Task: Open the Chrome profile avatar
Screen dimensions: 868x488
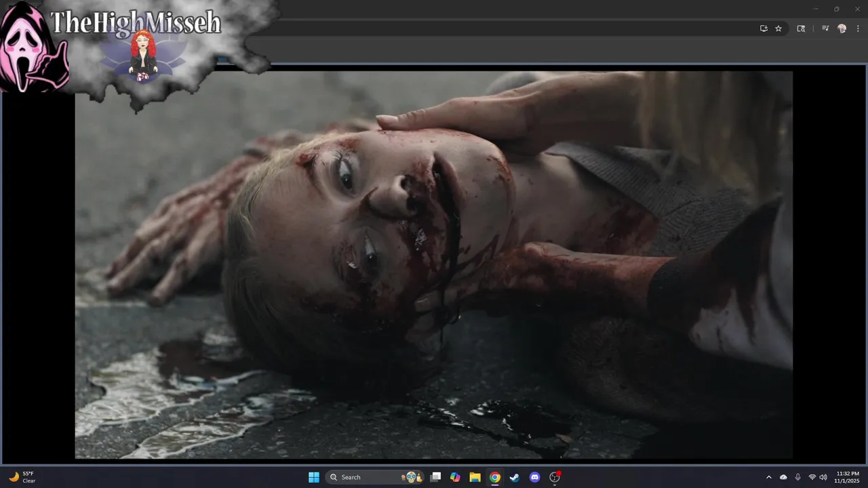Action: 842,28
